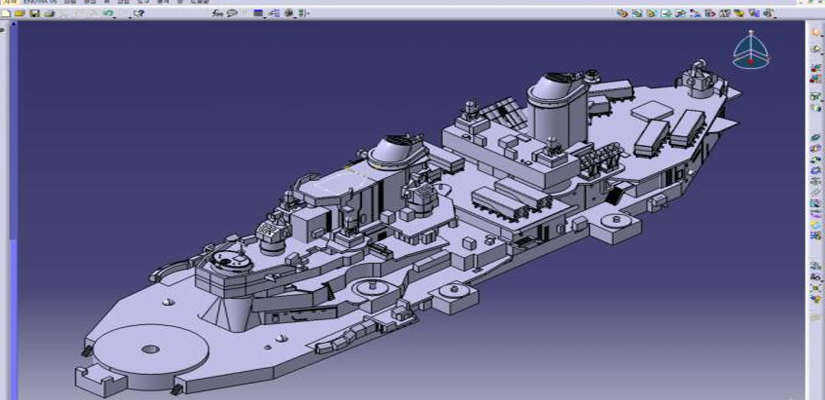Click the 3D compass in the viewport corner
825x400 pixels.
(748, 48)
